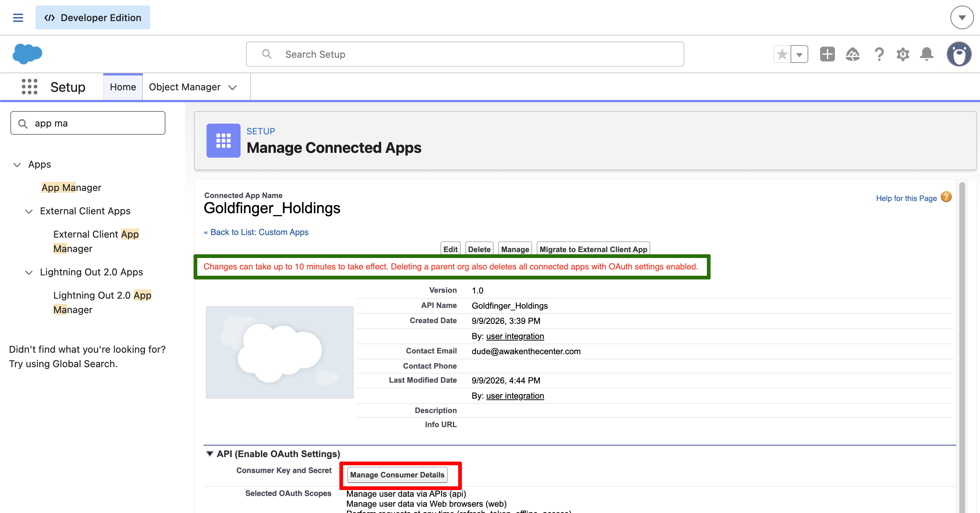Click the Developer Edition badge

tap(93, 17)
